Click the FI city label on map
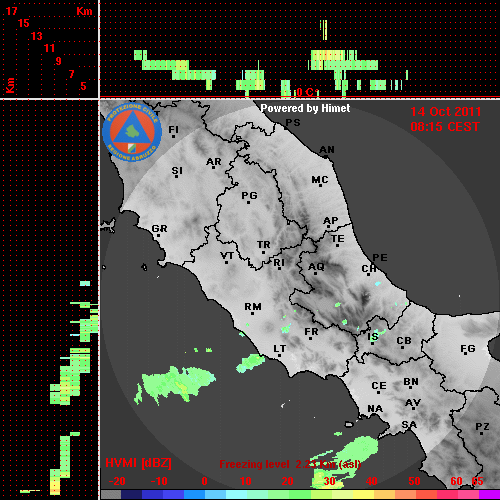The image size is (500, 500). tap(173, 129)
